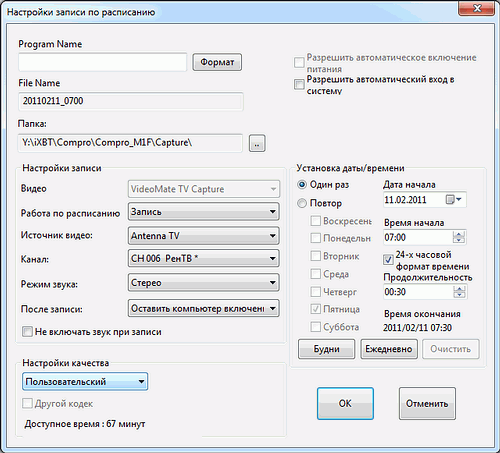Click the end time 2011/02/11 07:30
The width and height of the screenshot is (500, 453).
417,327
